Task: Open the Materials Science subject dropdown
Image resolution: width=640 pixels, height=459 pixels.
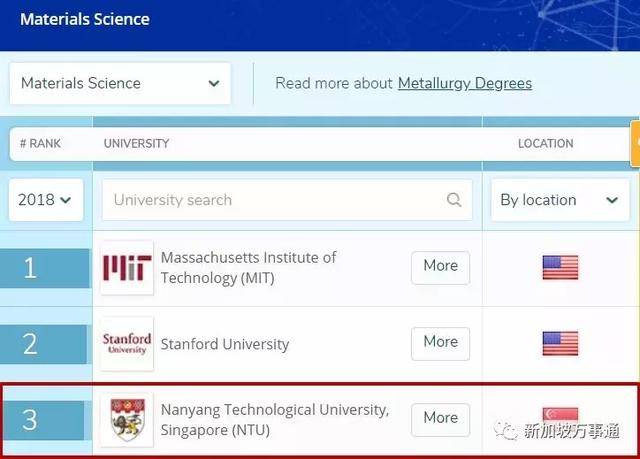Action: 120,83
